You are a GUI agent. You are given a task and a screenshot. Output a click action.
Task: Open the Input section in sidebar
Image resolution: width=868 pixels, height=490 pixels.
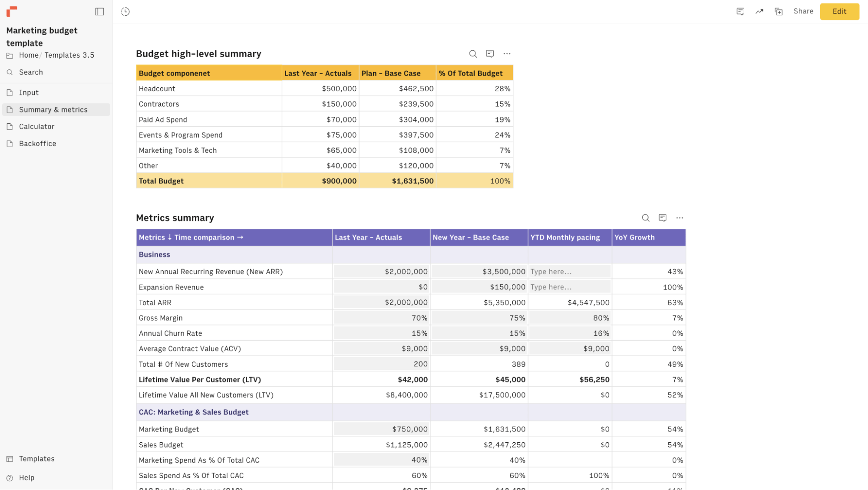[x=29, y=92]
